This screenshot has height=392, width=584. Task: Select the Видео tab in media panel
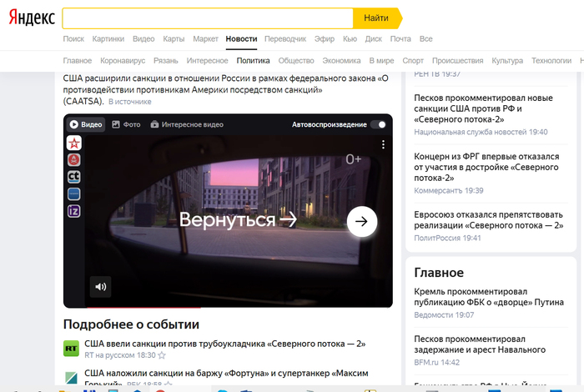click(86, 124)
